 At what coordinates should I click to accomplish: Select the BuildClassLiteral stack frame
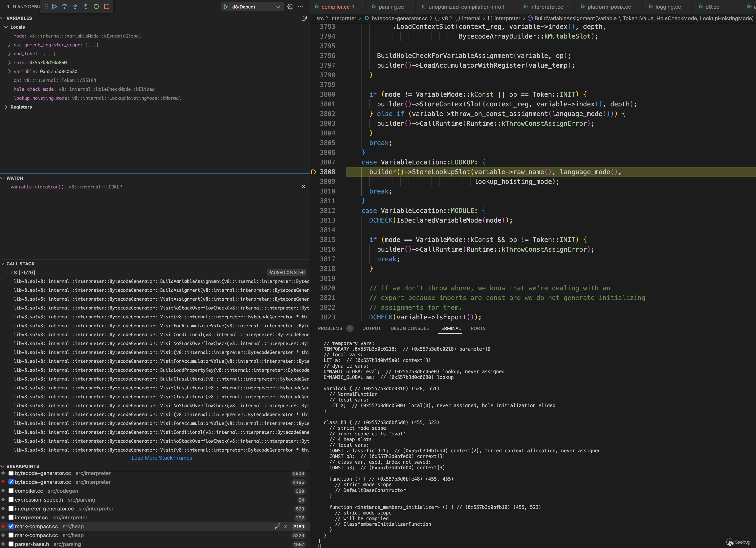click(x=161, y=379)
